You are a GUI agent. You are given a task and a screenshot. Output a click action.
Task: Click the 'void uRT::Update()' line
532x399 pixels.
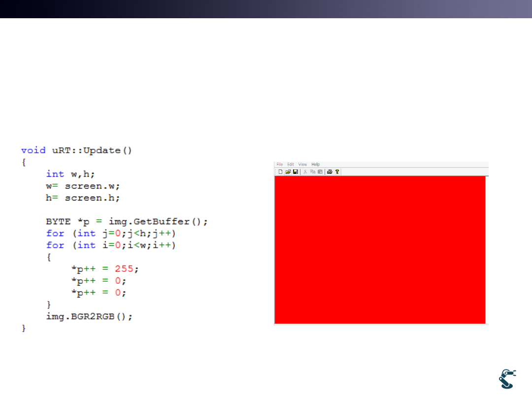pos(76,150)
